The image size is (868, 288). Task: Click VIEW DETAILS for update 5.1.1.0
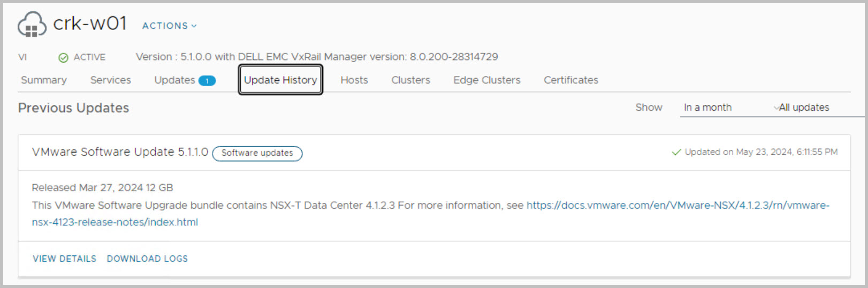tap(64, 259)
